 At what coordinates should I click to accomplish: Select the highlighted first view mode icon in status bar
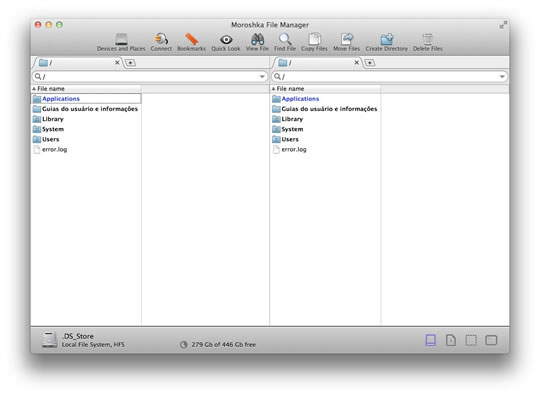pos(430,340)
